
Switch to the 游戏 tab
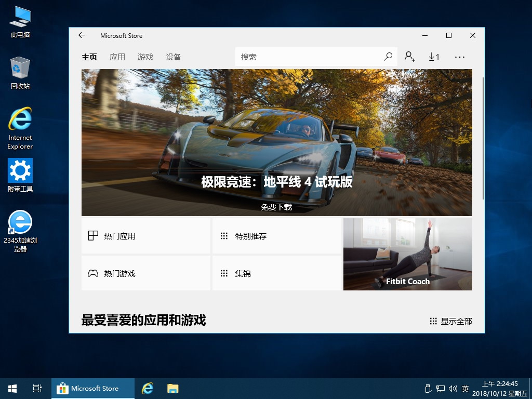(145, 57)
